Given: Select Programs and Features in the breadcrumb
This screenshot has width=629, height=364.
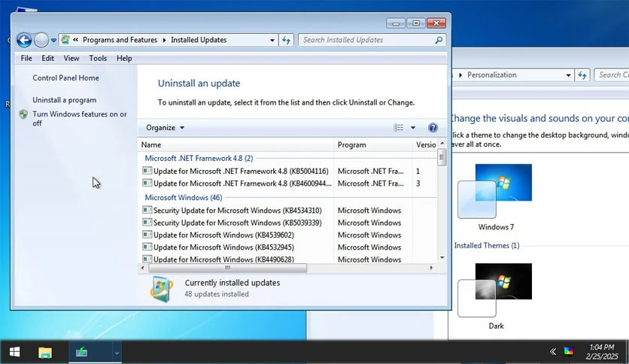Looking at the screenshot, I should pos(120,40).
